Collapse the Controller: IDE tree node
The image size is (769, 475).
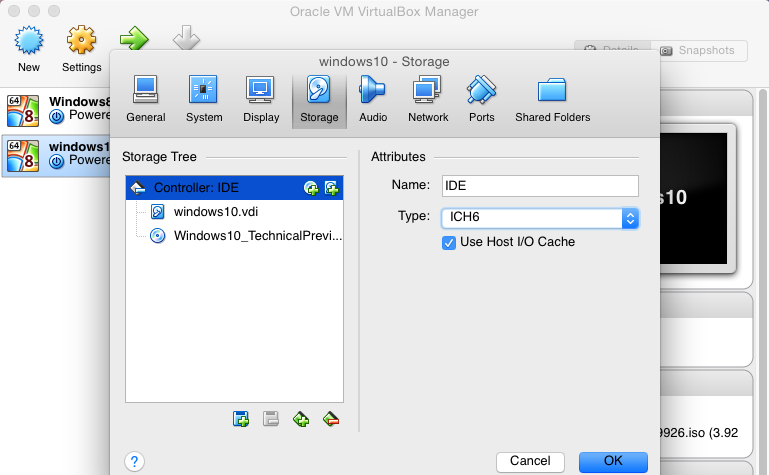pos(138,188)
